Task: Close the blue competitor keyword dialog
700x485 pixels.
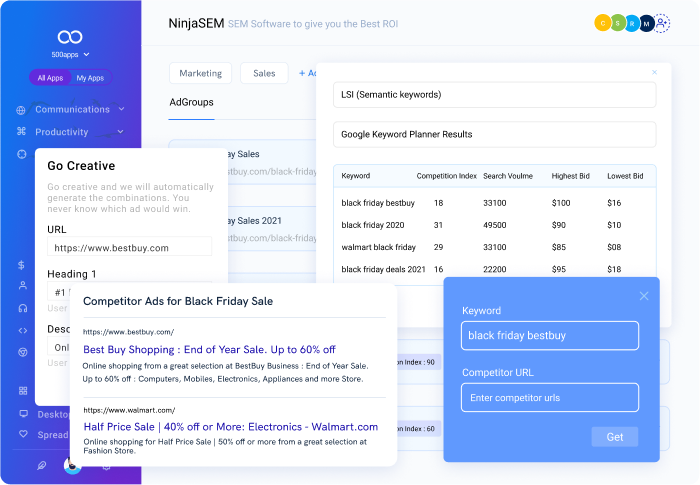Action: pyautogui.click(x=644, y=296)
